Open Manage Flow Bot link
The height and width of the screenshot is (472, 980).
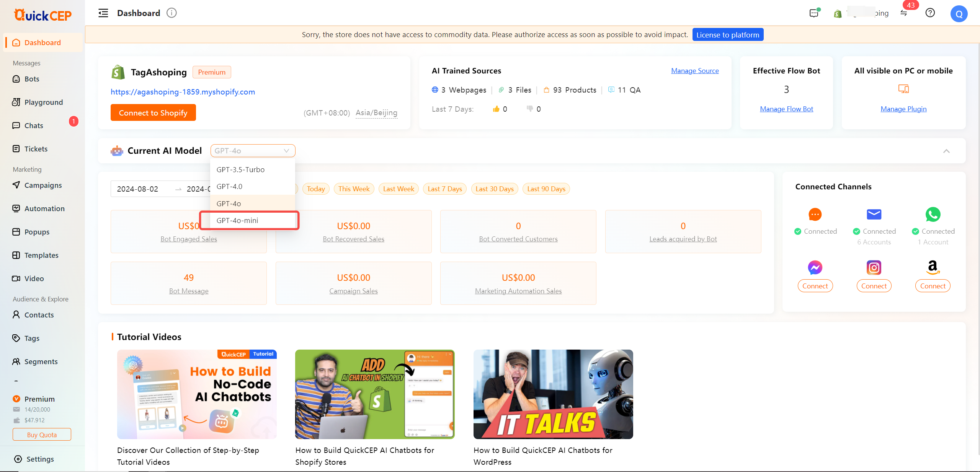pyautogui.click(x=786, y=109)
